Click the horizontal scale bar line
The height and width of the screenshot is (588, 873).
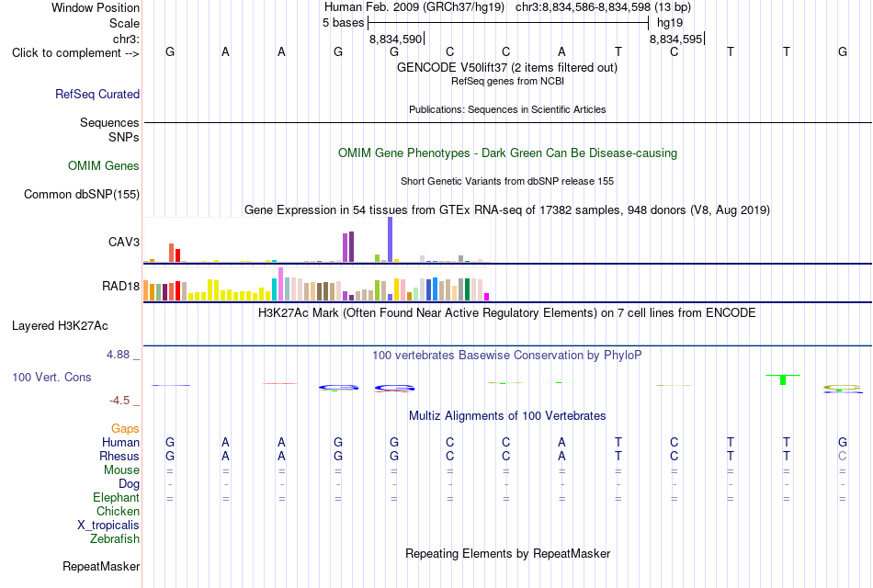pyautogui.click(x=508, y=23)
